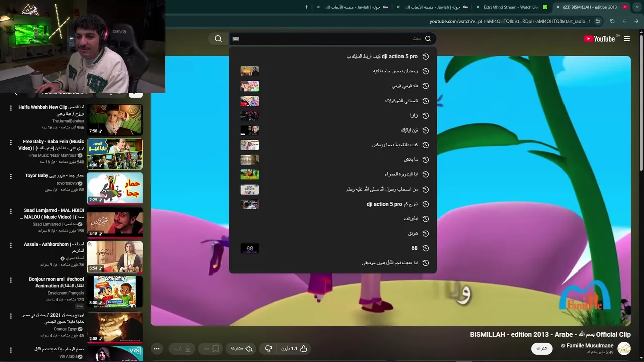This screenshot has height=362, width=644.
Task: Open options menu for Assala - Ashkorohom
Action: (x=11, y=245)
